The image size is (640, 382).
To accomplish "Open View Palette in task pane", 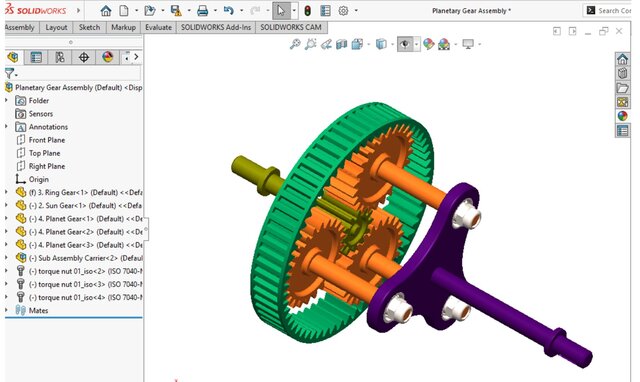I will pyautogui.click(x=622, y=102).
